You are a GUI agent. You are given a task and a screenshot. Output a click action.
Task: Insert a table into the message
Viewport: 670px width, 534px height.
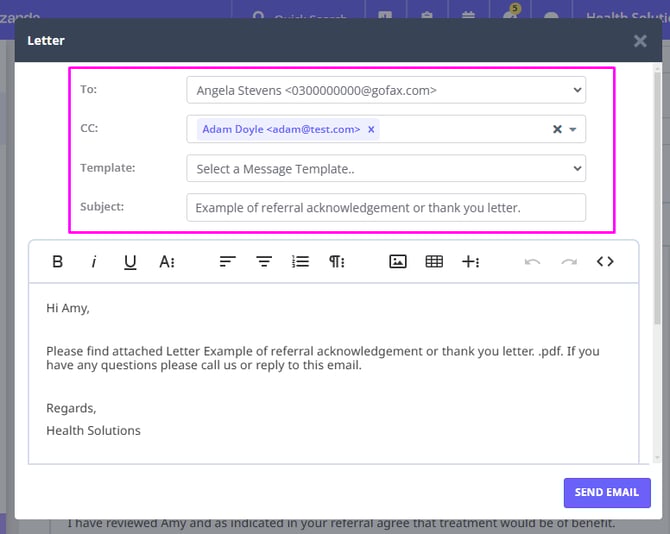point(434,262)
